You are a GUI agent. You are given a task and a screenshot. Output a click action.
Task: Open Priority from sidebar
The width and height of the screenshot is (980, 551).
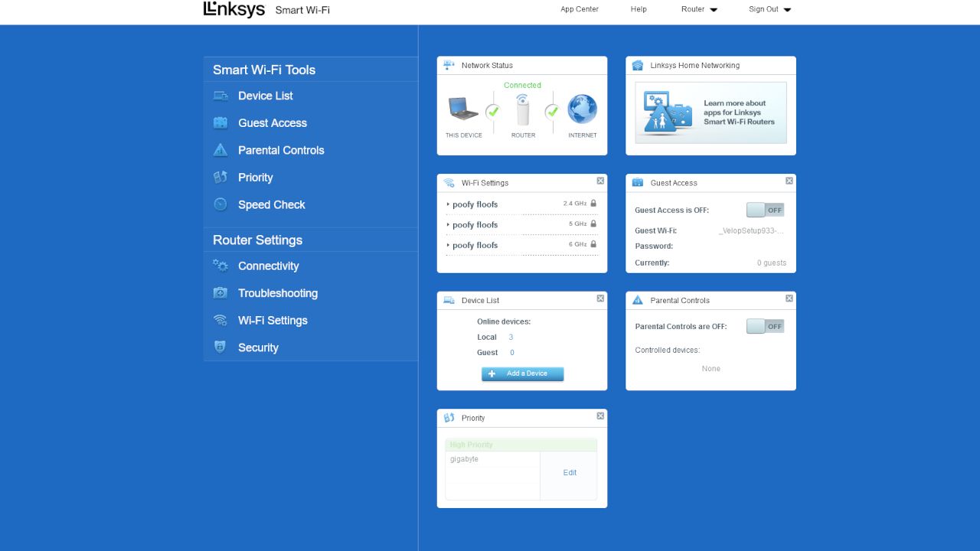click(x=256, y=178)
